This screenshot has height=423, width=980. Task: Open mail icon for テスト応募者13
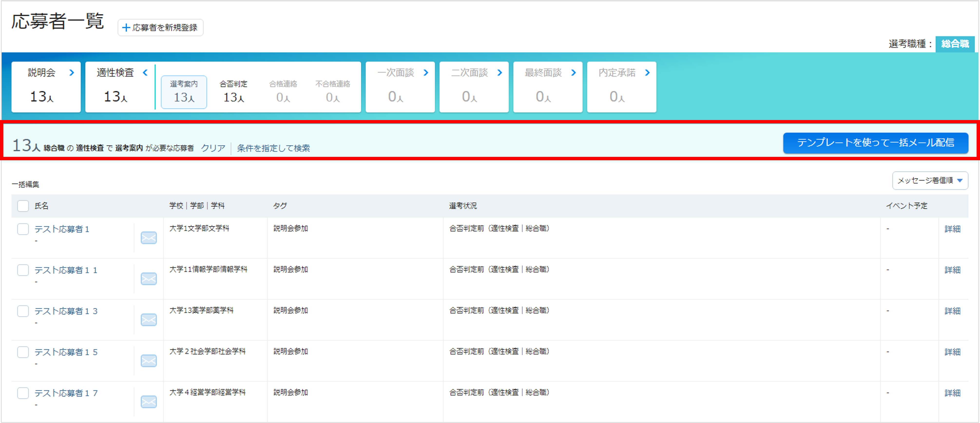(148, 320)
